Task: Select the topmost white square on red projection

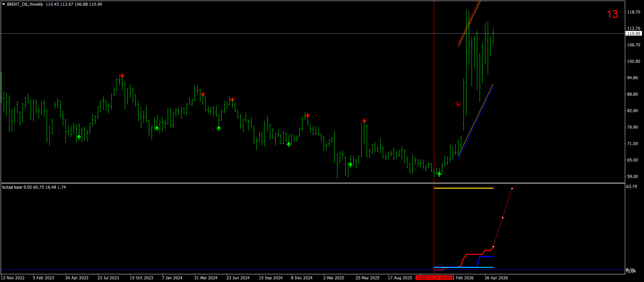Action: 512,188
